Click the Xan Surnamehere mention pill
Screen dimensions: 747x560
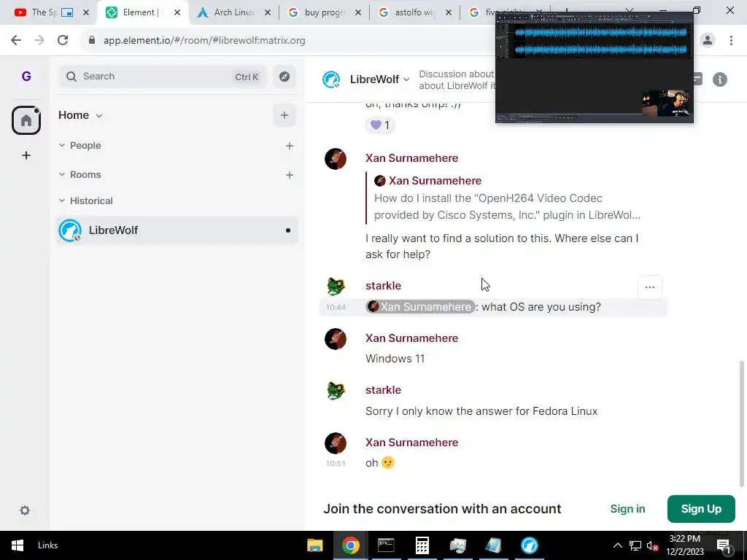point(420,307)
